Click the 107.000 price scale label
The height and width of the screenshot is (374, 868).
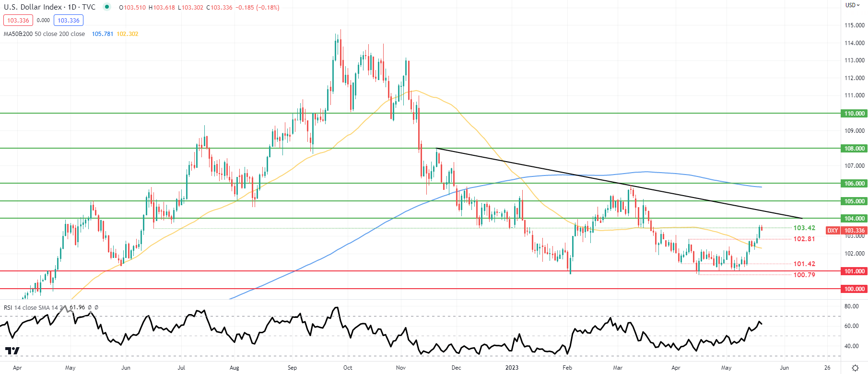coord(855,166)
